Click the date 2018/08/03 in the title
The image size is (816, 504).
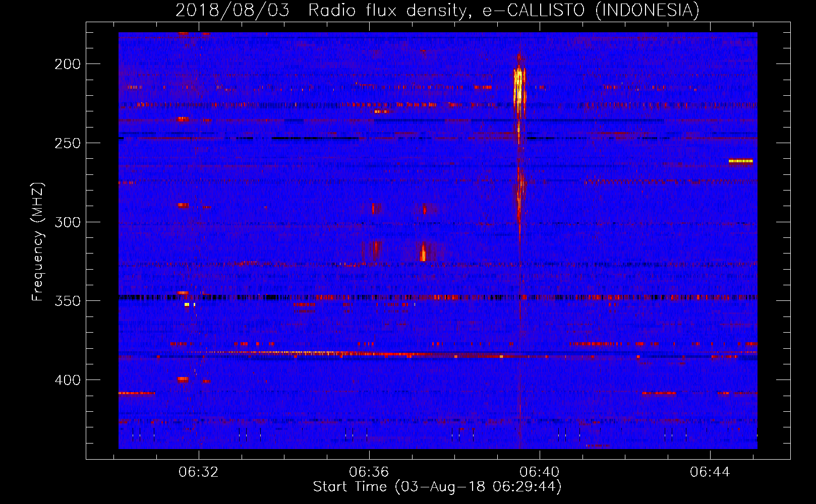(232, 10)
